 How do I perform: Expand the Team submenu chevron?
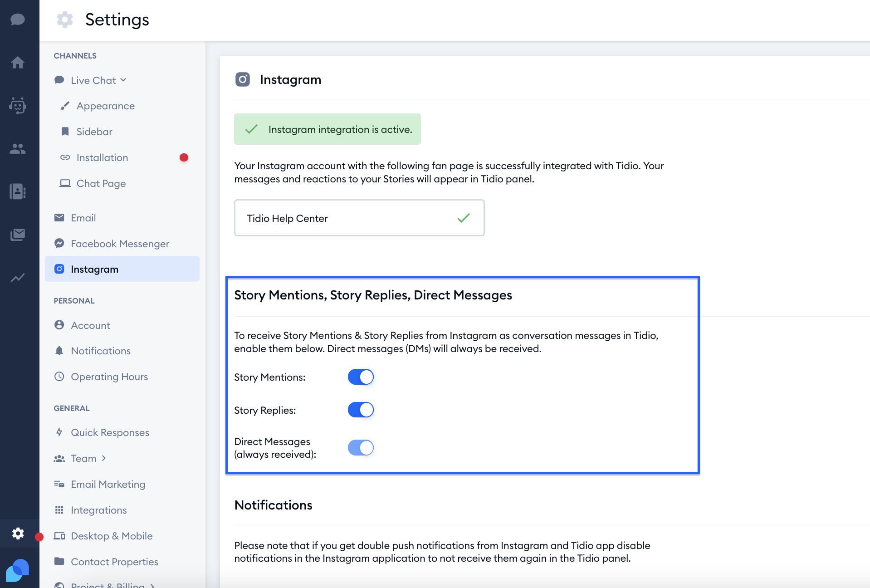click(104, 458)
